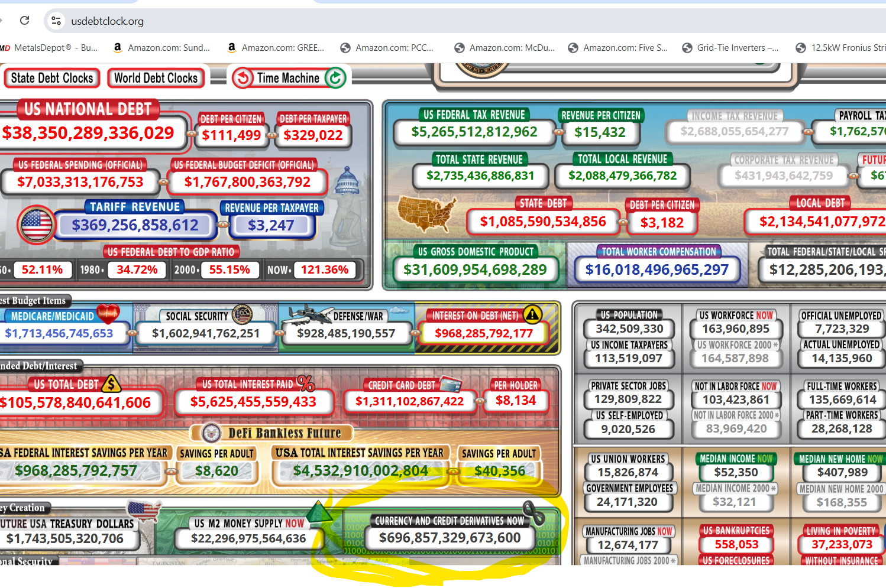Click the site information icon in address bar
This screenshot has width=886, height=588.
tap(56, 21)
